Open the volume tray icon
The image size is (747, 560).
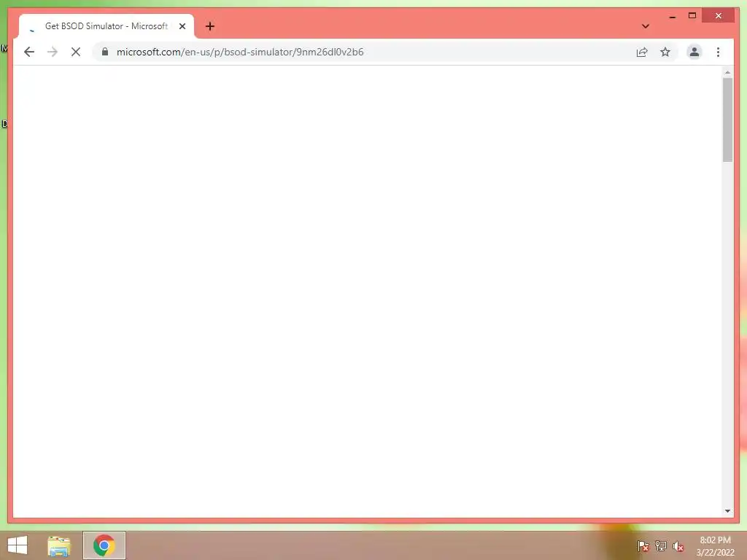(678, 546)
